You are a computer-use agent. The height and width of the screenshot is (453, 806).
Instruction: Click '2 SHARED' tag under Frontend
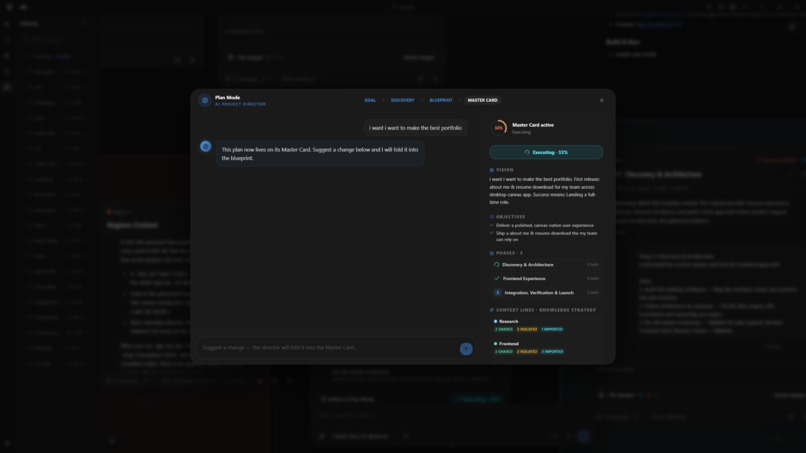(504, 352)
